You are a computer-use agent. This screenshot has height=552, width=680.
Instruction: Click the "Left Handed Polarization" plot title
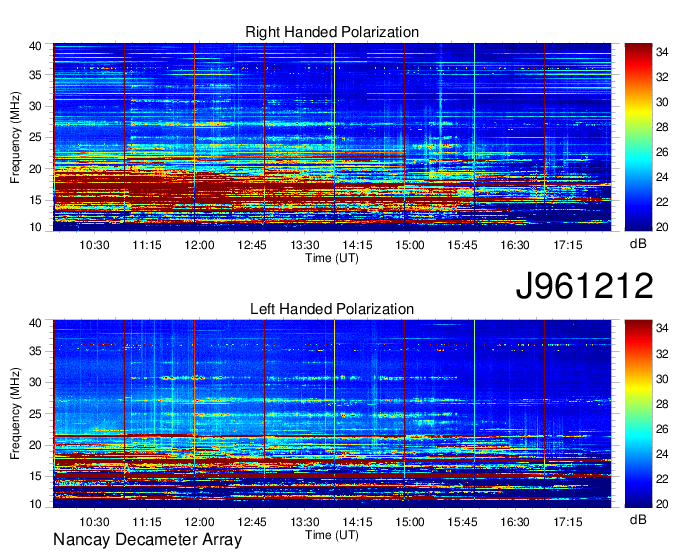(332, 309)
